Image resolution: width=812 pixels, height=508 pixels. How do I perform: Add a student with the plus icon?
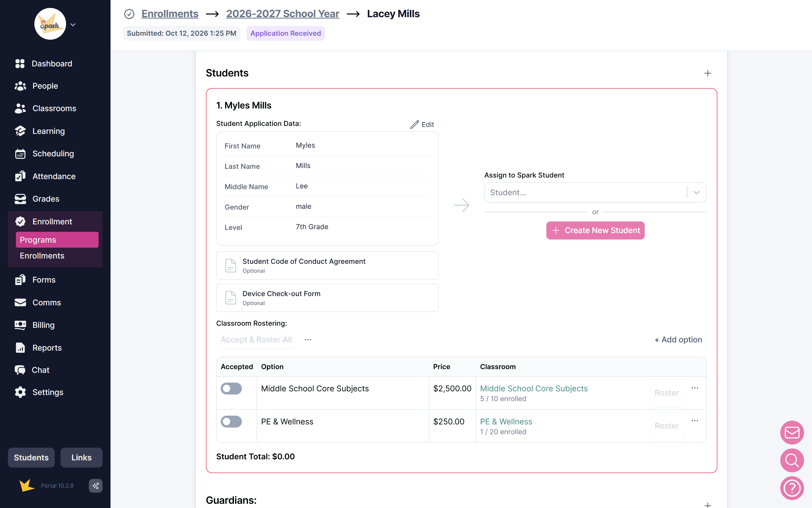click(x=708, y=73)
